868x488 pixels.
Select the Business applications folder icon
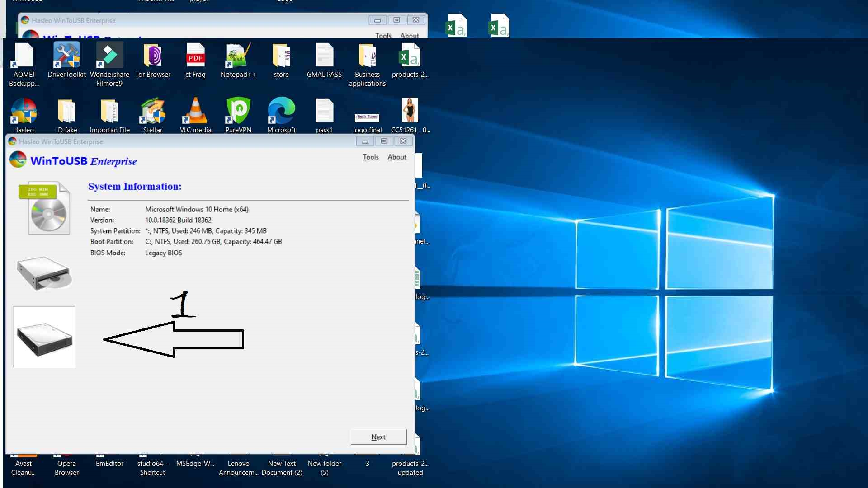(367, 65)
